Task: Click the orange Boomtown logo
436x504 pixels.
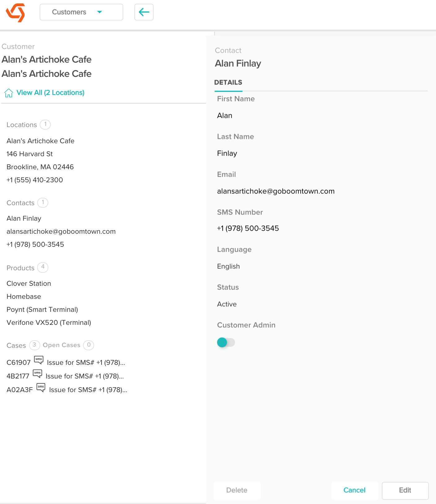Action: pyautogui.click(x=15, y=13)
